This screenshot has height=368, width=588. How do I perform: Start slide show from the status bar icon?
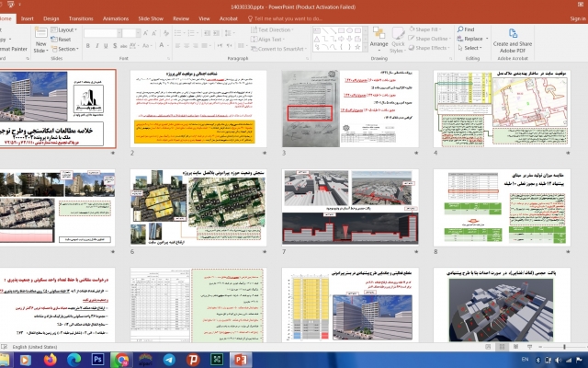tap(529, 347)
